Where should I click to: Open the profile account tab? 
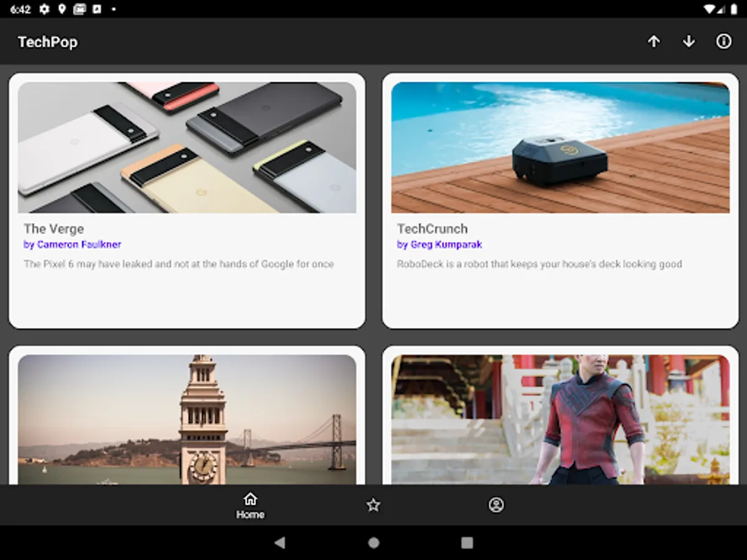click(496, 505)
